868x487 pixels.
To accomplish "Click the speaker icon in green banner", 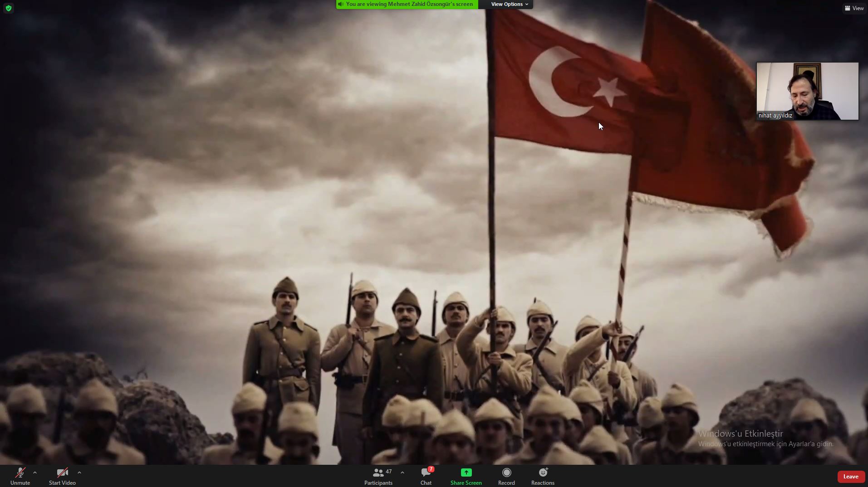I will [341, 4].
